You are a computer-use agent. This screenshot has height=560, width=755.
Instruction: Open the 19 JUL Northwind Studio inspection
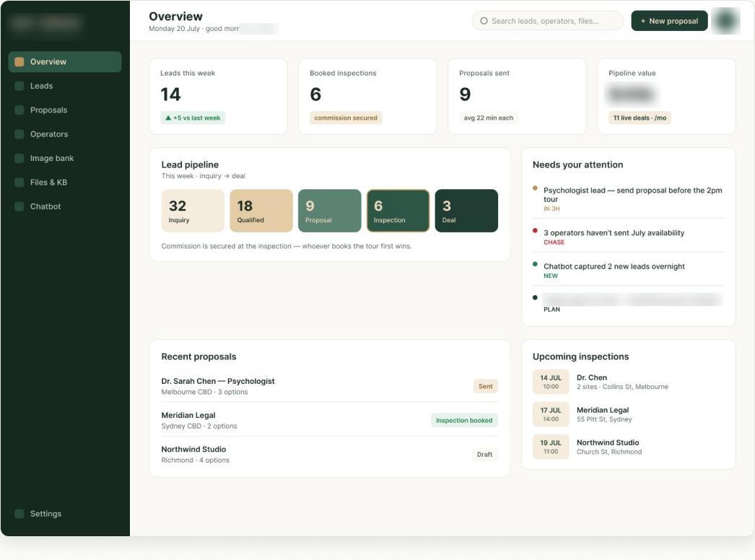click(x=629, y=447)
